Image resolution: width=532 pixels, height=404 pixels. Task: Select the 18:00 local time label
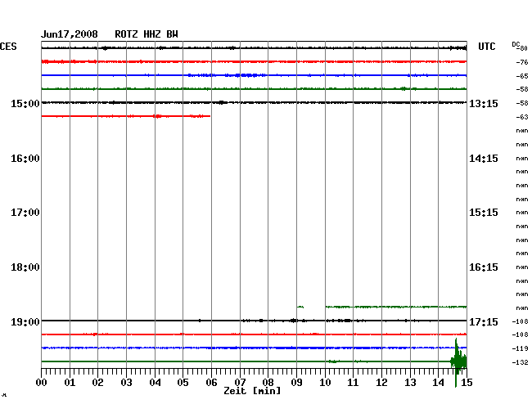[25, 267]
